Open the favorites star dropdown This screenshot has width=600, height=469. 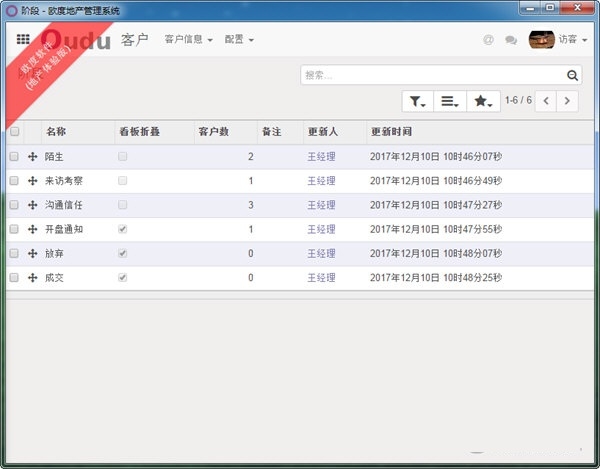click(x=482, y=101)
